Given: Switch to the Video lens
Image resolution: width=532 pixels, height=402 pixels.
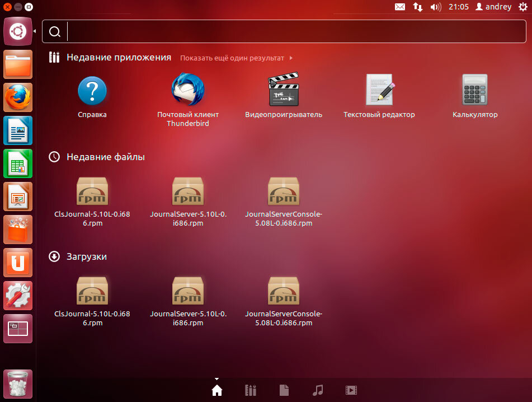Looking at the screenshot, I should (x=351, y=390).
